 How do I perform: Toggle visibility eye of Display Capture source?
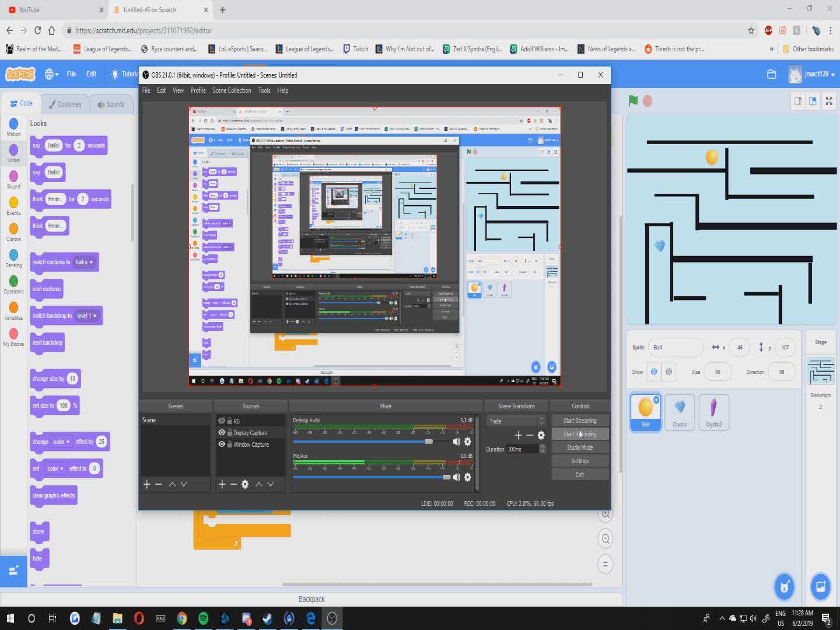[222, 433]
